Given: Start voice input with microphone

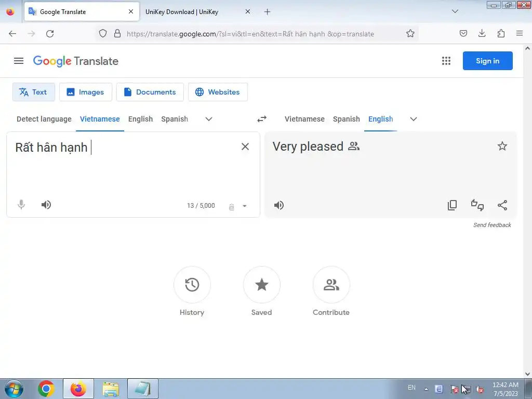Looking at the screenshot, I should coord(21,205).
